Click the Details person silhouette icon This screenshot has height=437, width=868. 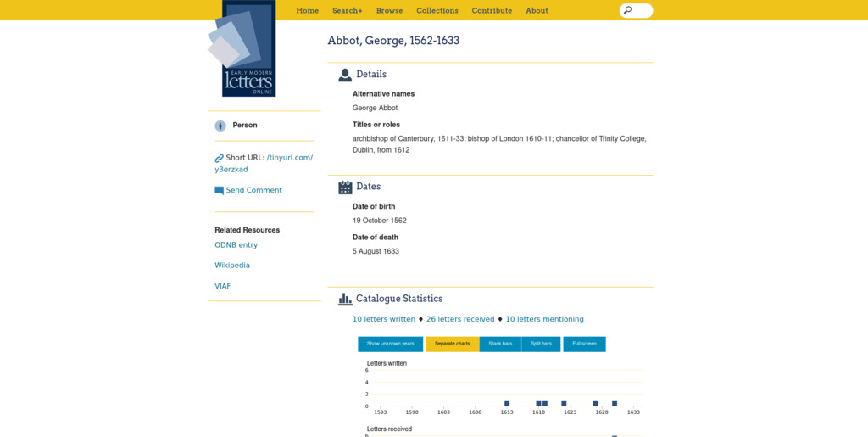345,75
